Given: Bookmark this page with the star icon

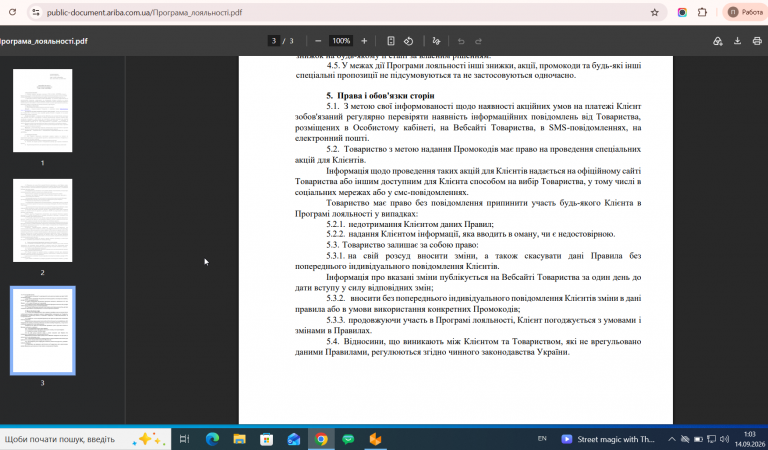Looking at the screenshot, I should [654, 13].
